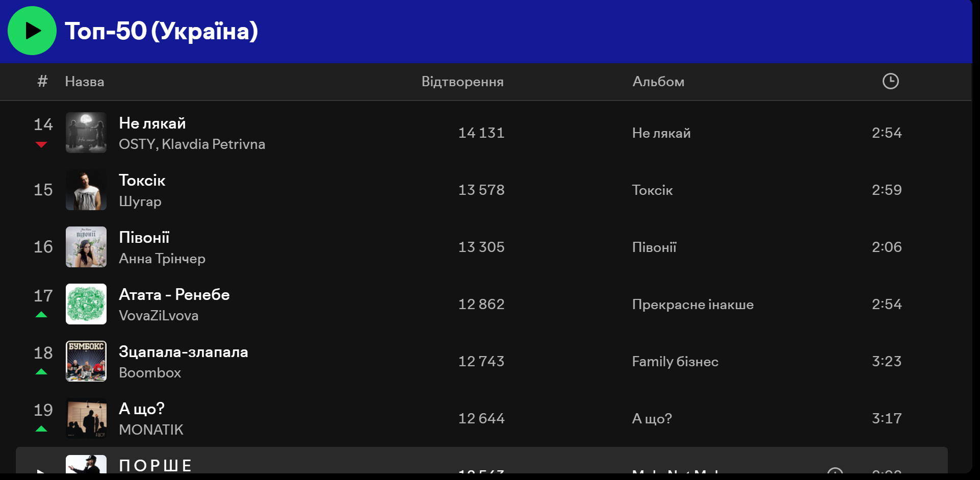Visit the MONATIK artist page
The width and height of the screenshot is (980, 480).
pyautogui.click(x=151, y=430)
